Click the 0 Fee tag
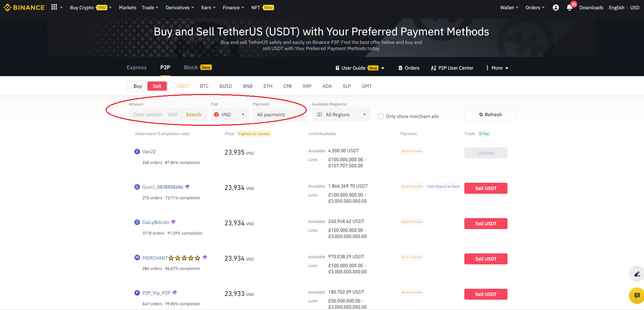Screen dimensions: 644x310 click(484, 134)
